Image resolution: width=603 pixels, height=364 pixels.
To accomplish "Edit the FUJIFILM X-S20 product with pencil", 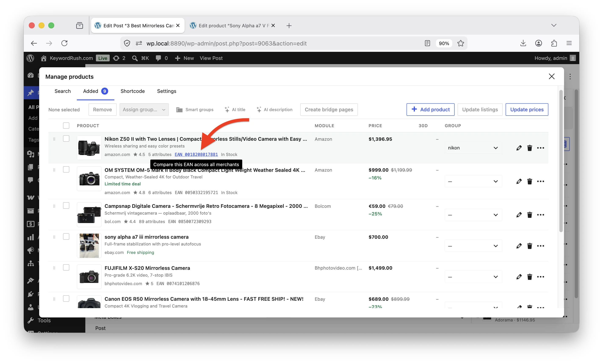I will (x=519, y=277).
